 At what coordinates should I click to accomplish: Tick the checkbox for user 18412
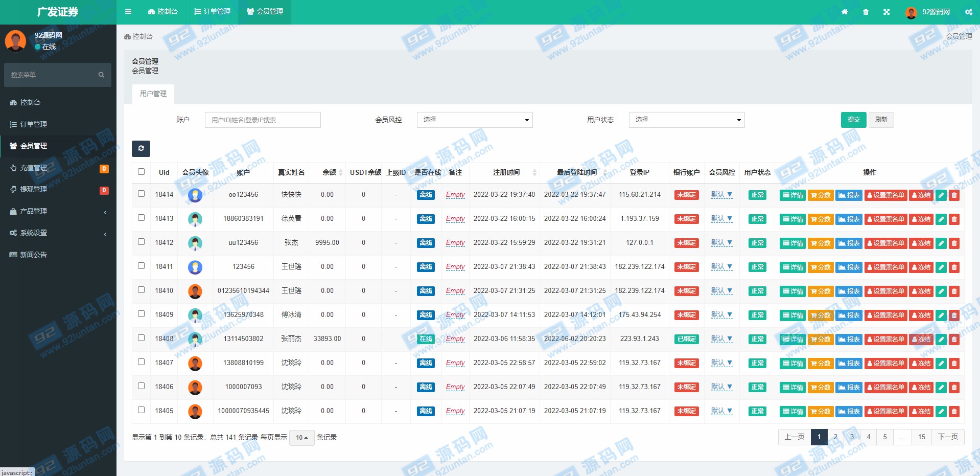pyautogui.click(x=142, y=242)
